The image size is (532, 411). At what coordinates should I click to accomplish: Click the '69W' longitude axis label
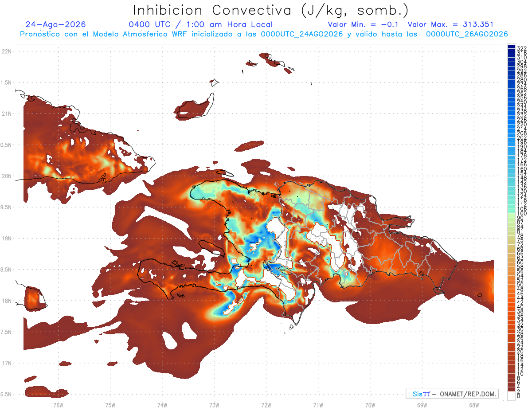422,405
